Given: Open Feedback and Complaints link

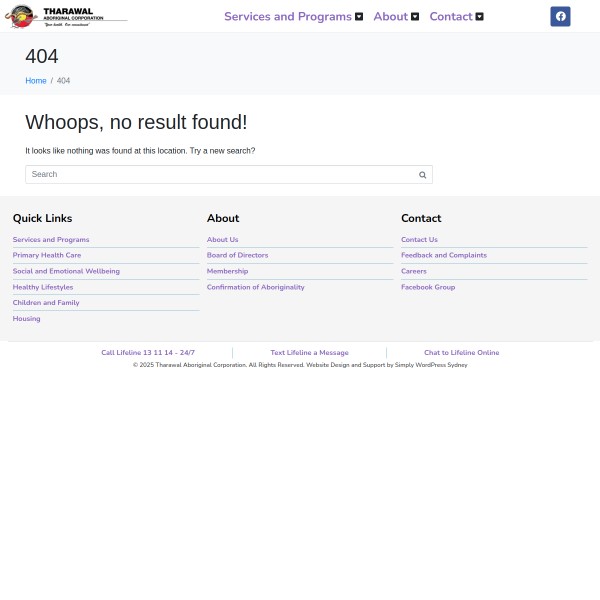Looking at the screenshot, I should 443,255.
